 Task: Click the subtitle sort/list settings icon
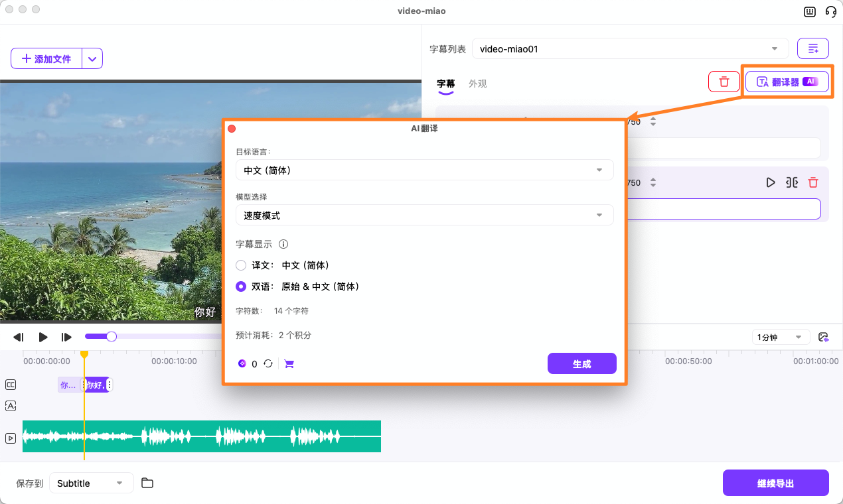812,48
